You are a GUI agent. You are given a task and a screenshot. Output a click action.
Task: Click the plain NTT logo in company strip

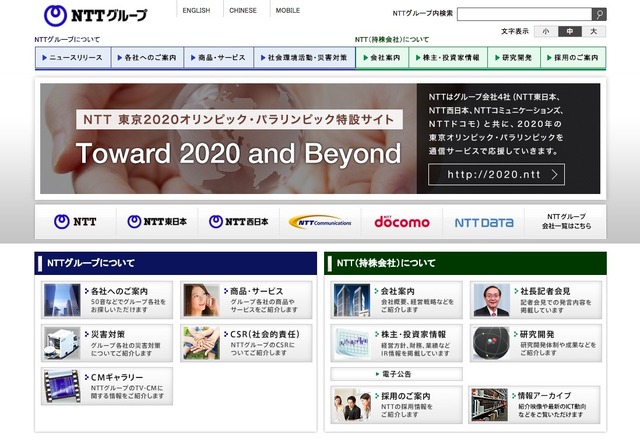point(76,222)
